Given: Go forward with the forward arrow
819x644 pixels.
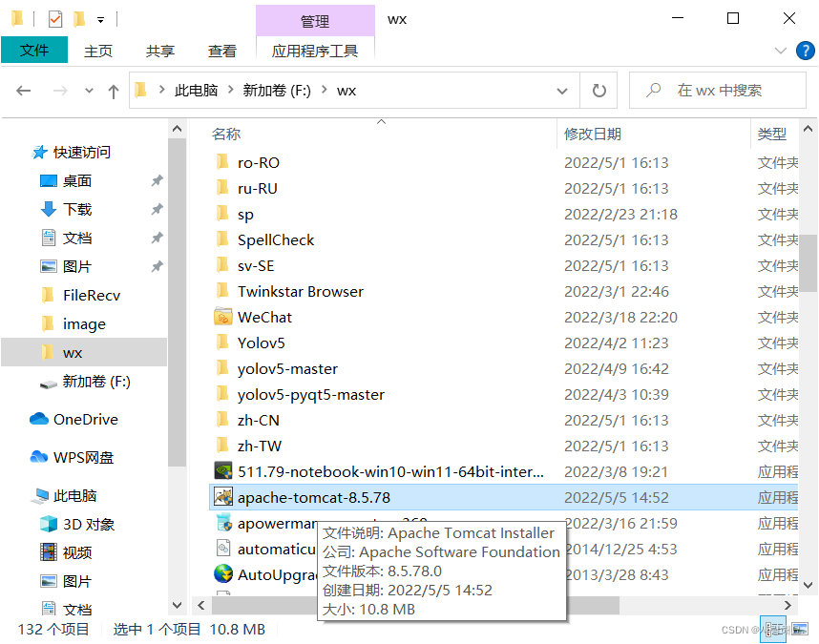Looking at the screenshot, I should [60, 91].
